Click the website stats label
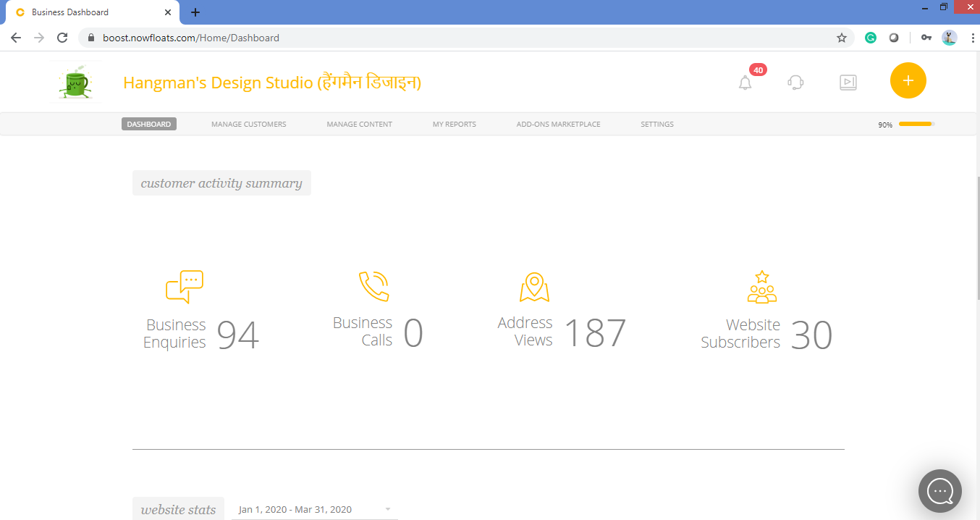Viewport: 980px width, 520px height. coord(178,509)
